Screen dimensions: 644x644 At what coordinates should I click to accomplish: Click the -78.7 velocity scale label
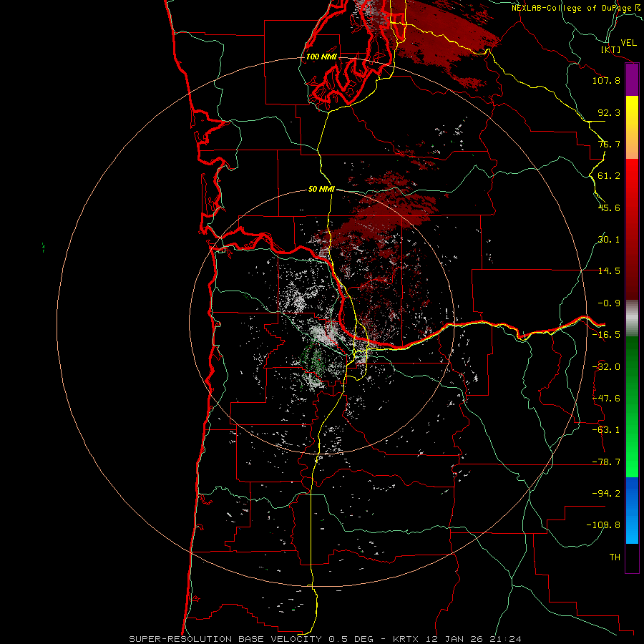(x=606, y=462)
